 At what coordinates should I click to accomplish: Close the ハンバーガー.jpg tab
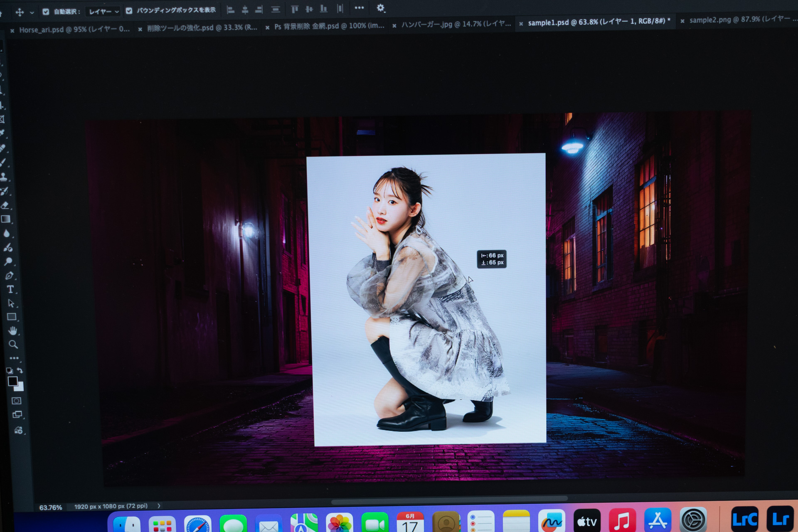point(394,26)
